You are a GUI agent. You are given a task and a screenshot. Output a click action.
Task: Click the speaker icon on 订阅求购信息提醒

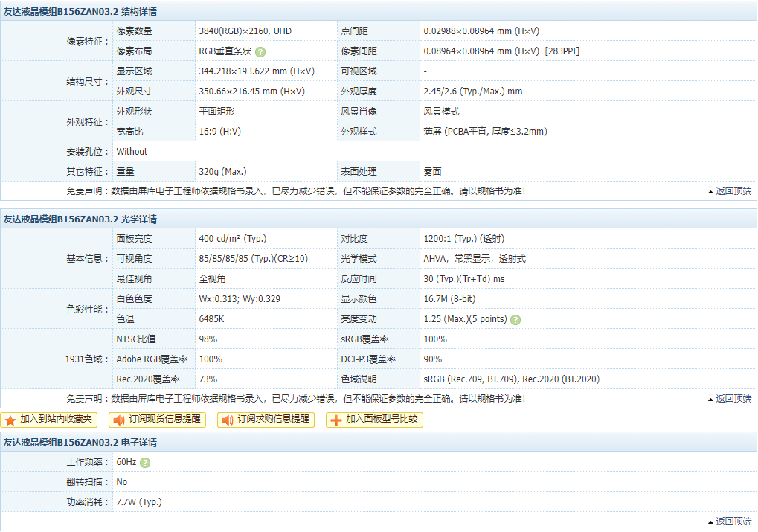227,420
